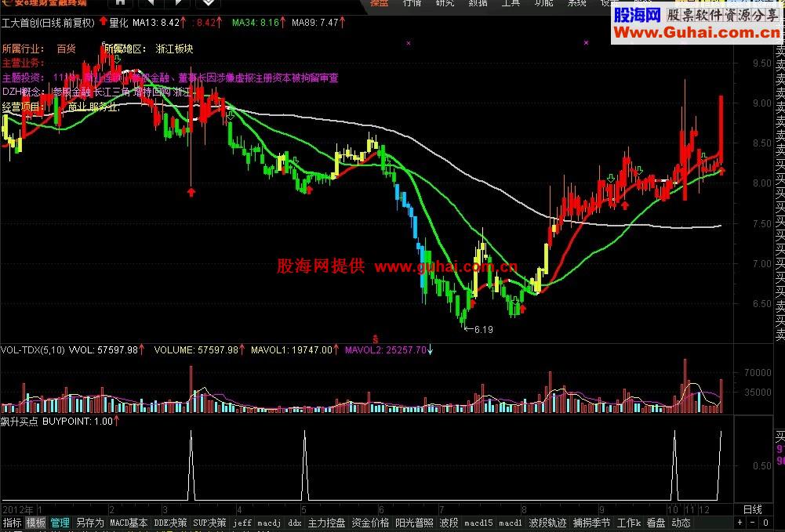Click 浙江板块 region label
Image resolution: width=785 pixels, height=532 pixels.
point(174,49)
